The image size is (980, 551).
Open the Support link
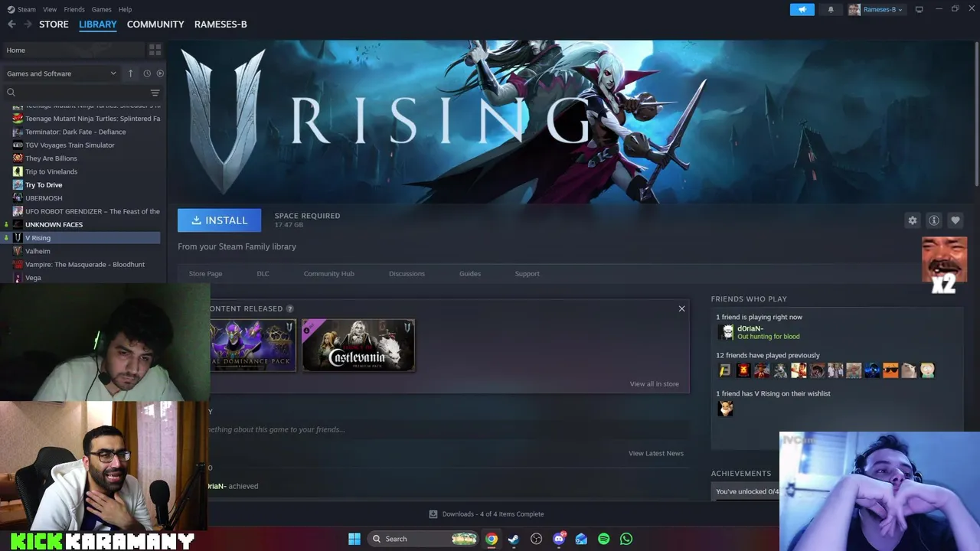[527, 273]
